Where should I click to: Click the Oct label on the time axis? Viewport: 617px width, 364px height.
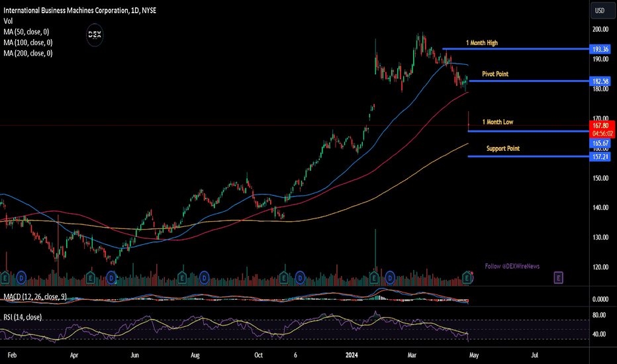tap(258, 355)
